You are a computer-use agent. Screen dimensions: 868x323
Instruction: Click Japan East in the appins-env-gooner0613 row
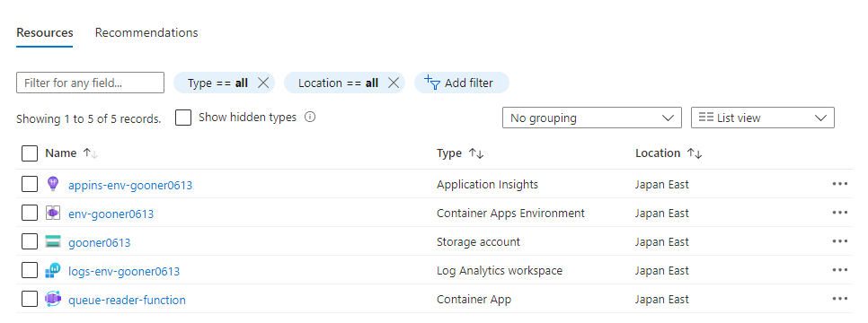click(x=662, y=184)
